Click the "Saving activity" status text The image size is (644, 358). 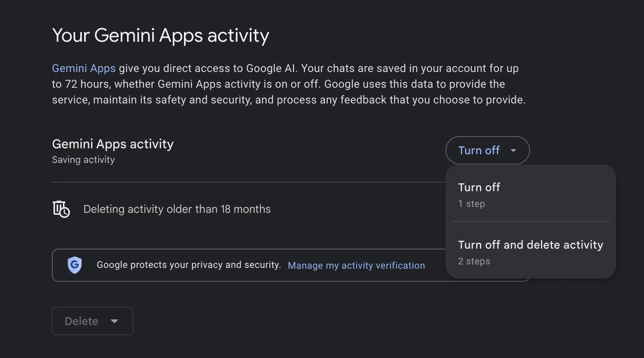[83, 160]
